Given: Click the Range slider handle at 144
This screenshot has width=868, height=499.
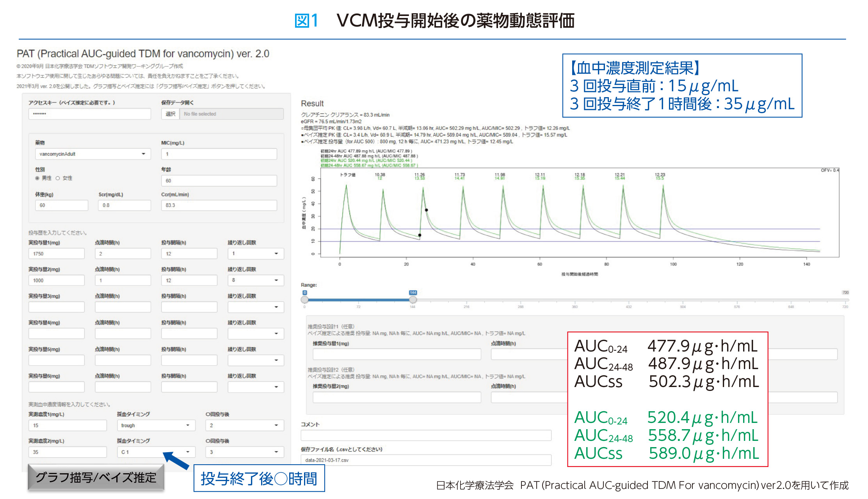Looking at the screenshot, I should 413,300.
